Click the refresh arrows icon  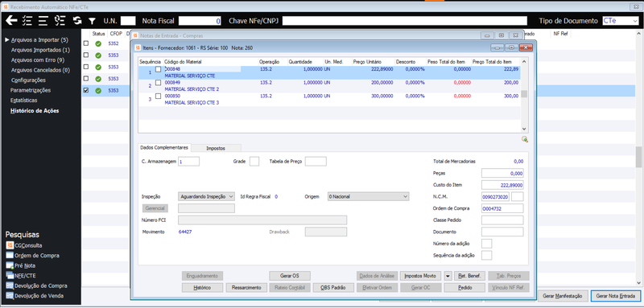pos(76,20)
